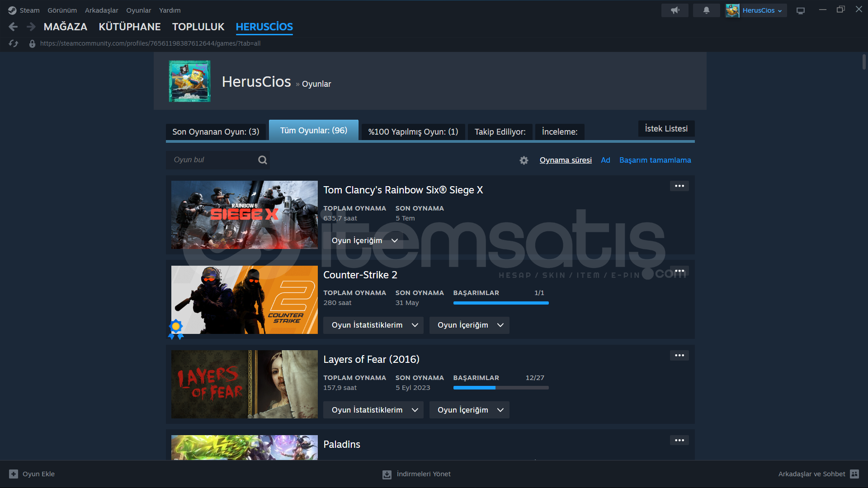Click the Steam logo icon in menu bar
The width and height of the screenshot is (868, 488).
(12, 10)
